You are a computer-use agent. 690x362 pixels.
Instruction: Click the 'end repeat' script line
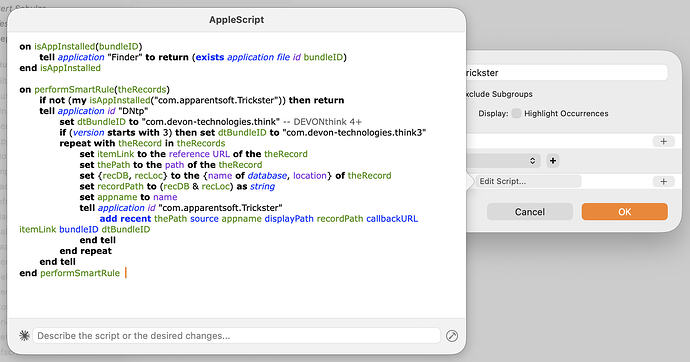point(86,251)
